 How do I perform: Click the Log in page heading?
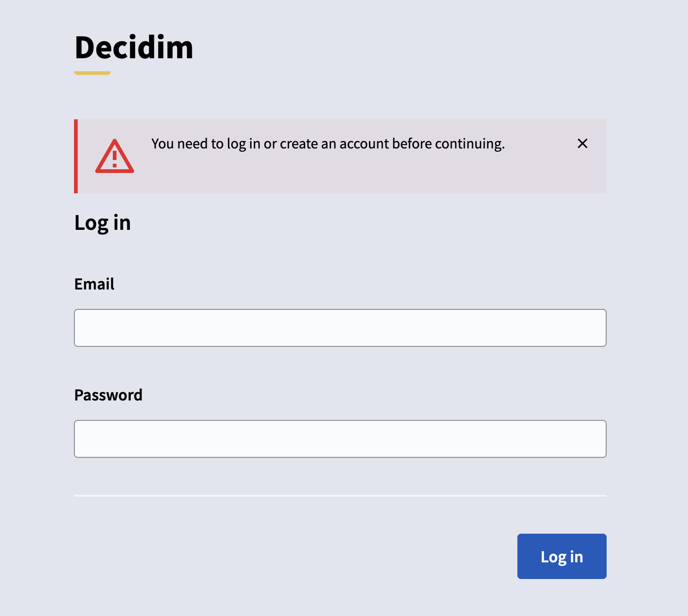click(x=102, y=223)
